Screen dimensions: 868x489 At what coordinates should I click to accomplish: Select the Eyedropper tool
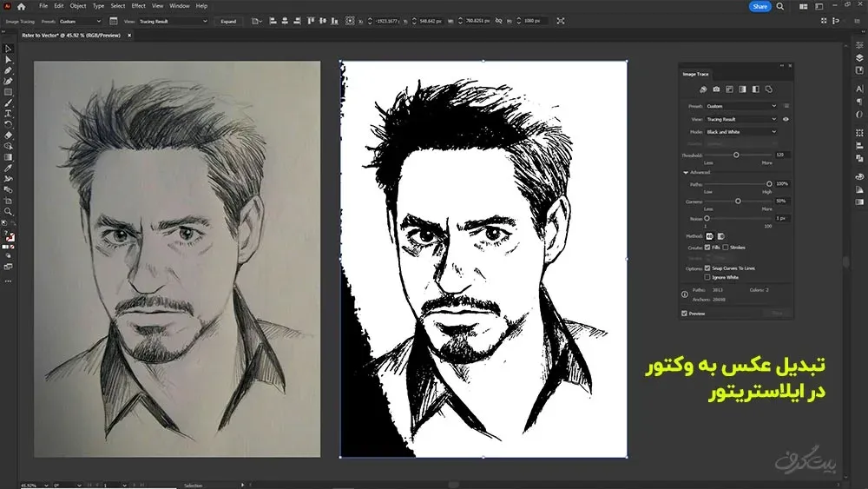pyautogui.click(x=9, y=168)
